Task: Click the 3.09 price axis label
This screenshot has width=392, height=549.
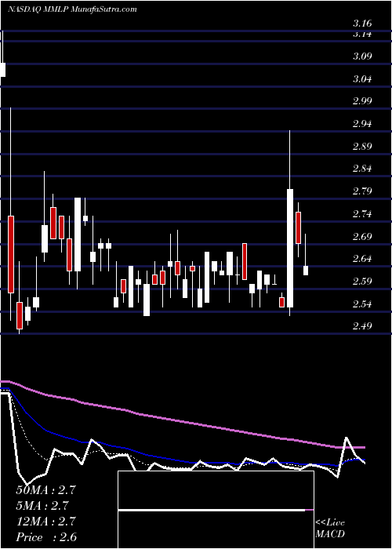Action: (x=362, y=56)
